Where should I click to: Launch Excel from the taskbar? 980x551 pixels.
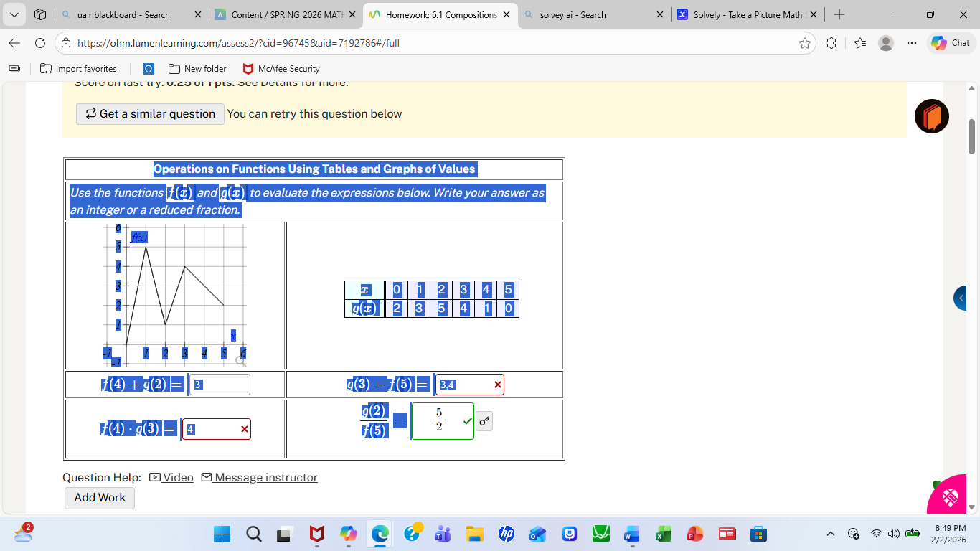[x=663, y=534]
